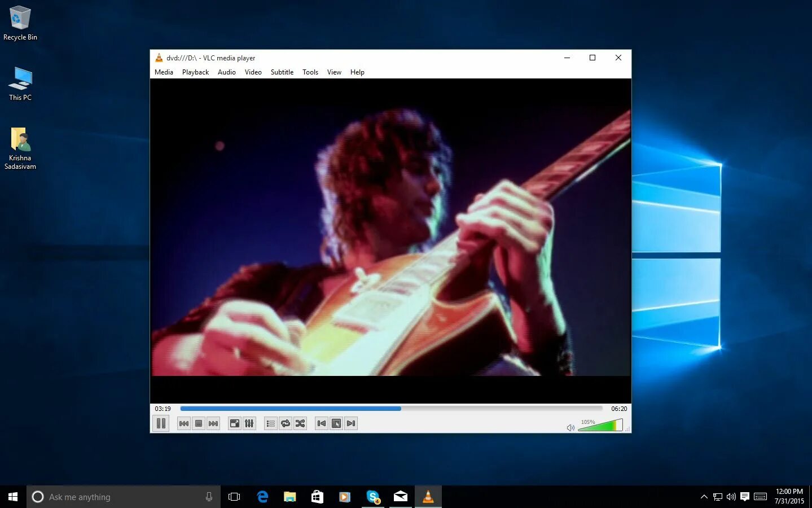812x508 pixels.
Task: Toggle the playlist view
Action: [271, 423]
